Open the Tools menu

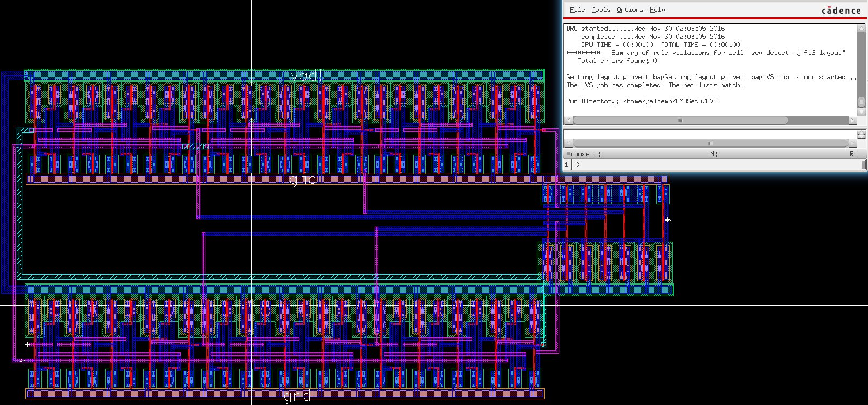(x=601, y=10)
